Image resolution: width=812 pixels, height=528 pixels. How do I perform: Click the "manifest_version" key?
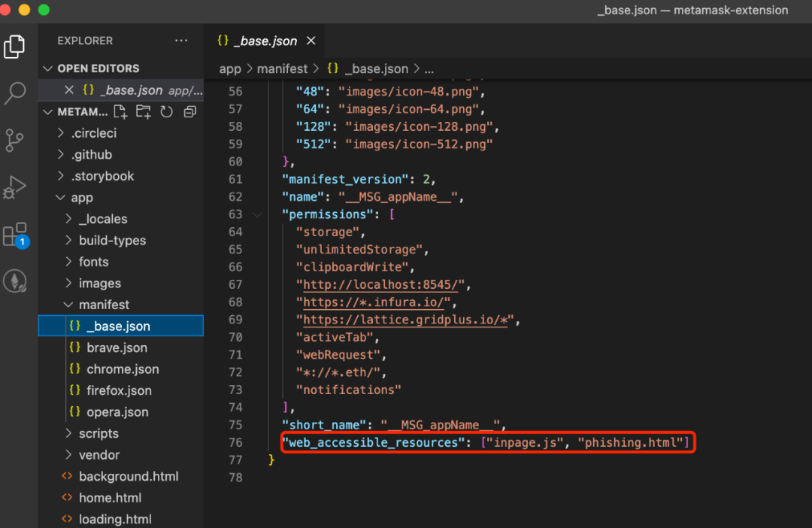tap(345, 179)
